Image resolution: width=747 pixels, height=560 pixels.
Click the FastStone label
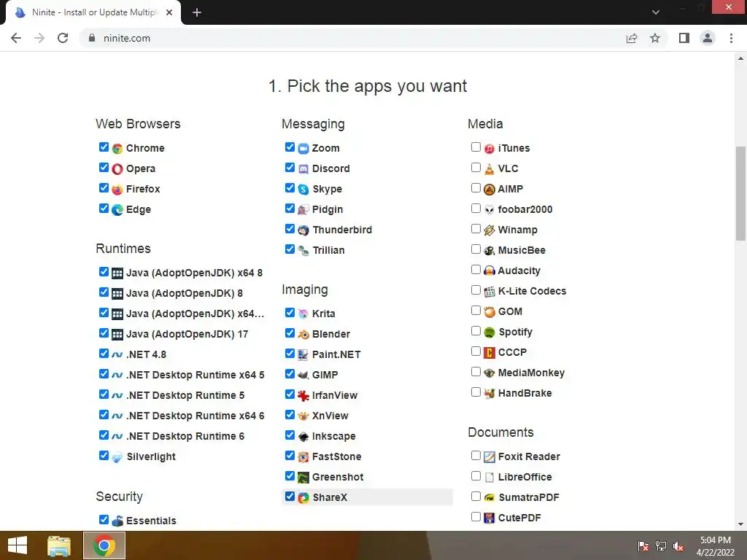tap(336, 456)
